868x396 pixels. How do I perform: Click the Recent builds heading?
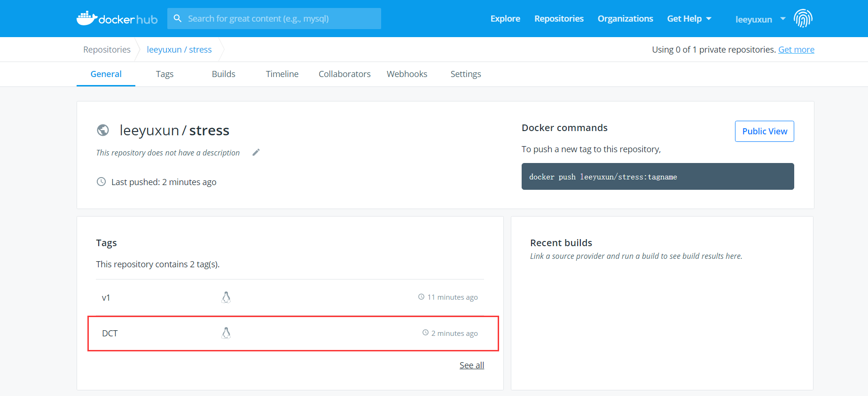561,243
